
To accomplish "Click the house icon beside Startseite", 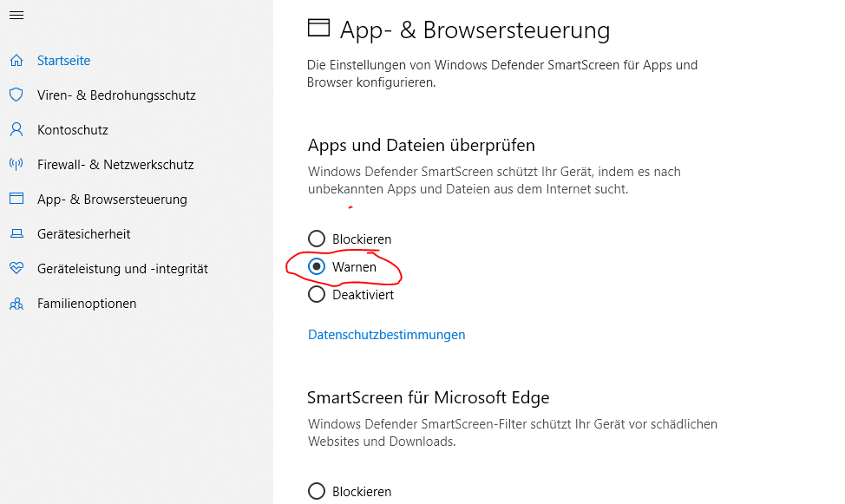I will click(16, 61).
